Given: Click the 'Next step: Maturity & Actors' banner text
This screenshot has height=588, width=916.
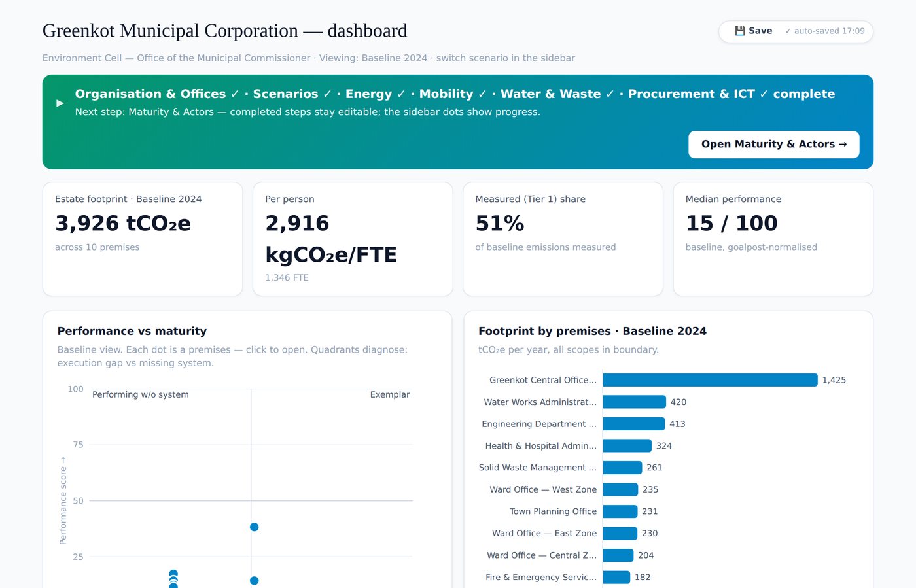Looking at the screenshot, I should coord(308,112).
